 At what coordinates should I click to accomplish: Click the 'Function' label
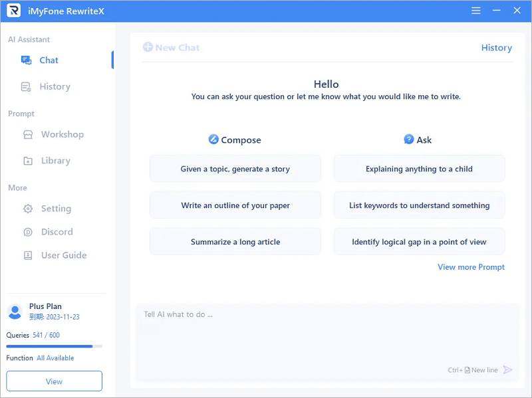click(19, 358)
